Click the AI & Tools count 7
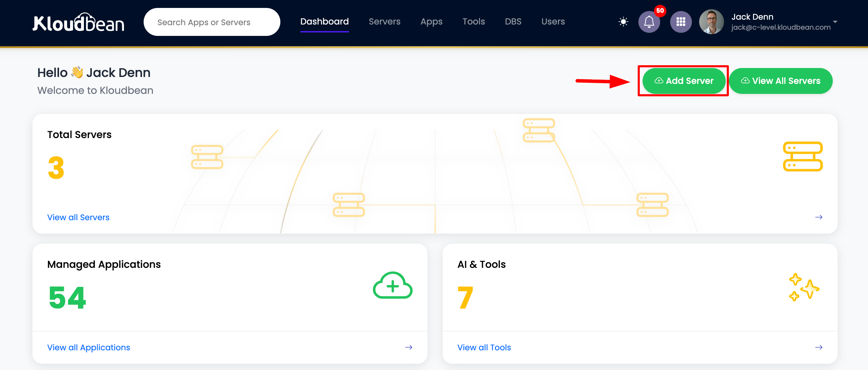The image size is (868, 370). pyautogui.click(x=465, y=298)
